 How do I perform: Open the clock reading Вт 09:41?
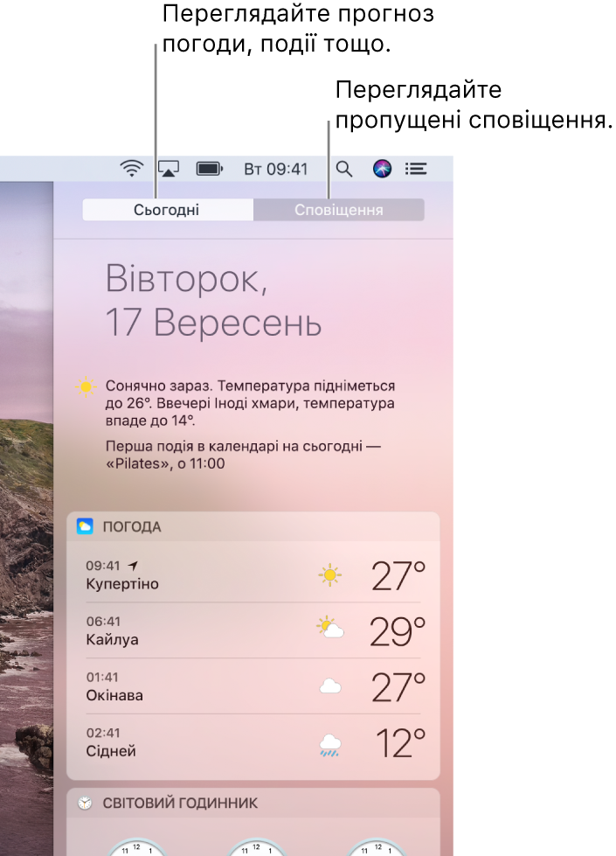pyautogui.click(x=275, y=170)
